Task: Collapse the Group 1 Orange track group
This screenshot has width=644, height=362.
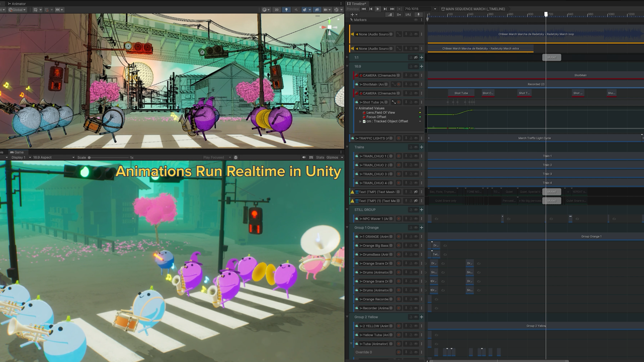Action: coord(347,228)
